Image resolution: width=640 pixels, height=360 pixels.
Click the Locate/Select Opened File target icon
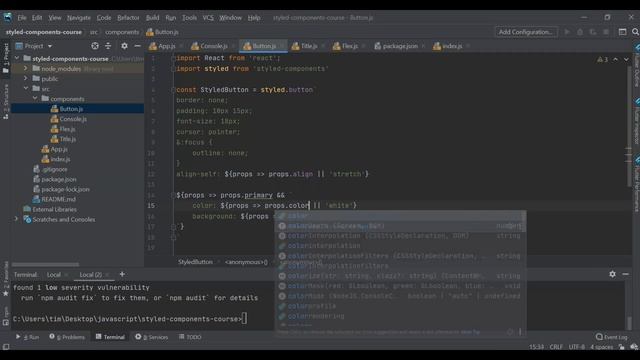(95, 46)
